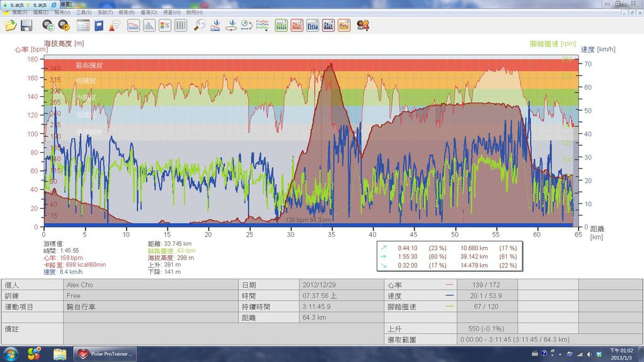Toggle chart preset 3 button
This screenshot has height=362, width=644.
pos(313,26)
